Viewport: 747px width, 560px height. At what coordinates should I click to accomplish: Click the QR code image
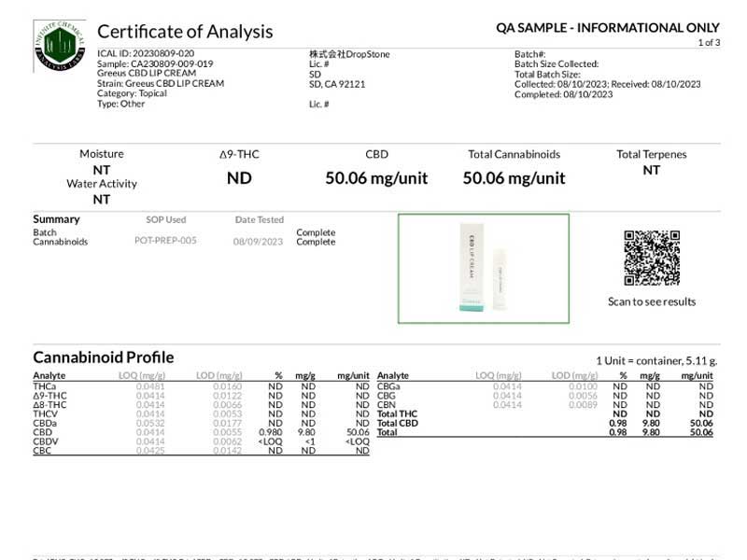tap(651, 258)
